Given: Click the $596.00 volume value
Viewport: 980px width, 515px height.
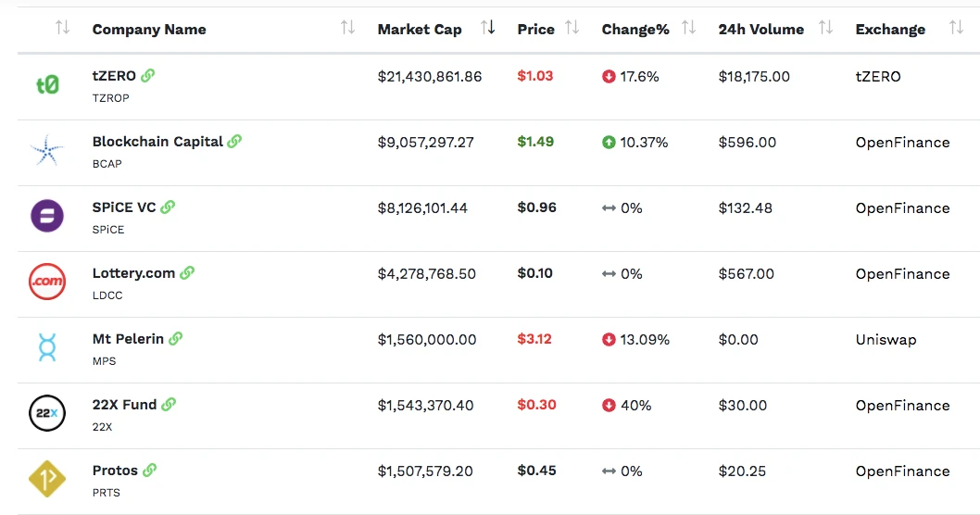Looking at the screenshot, I should (x=748, y=142).
